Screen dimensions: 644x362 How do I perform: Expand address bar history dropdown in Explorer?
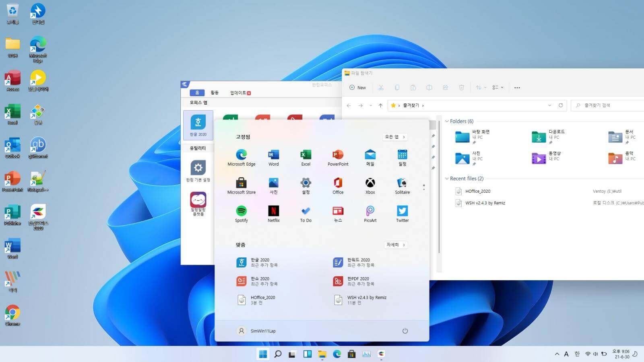[x=549, y=105]
